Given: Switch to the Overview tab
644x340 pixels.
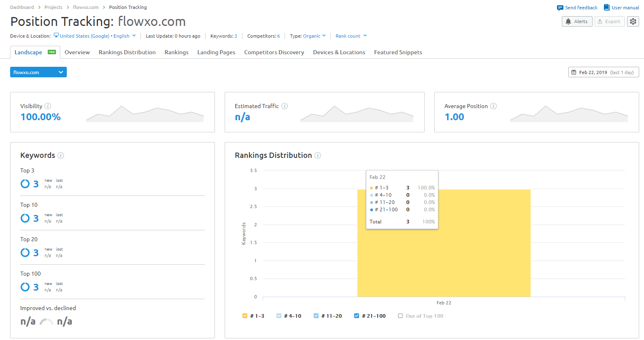Looking at the screenshot, I should coord(77,52).
